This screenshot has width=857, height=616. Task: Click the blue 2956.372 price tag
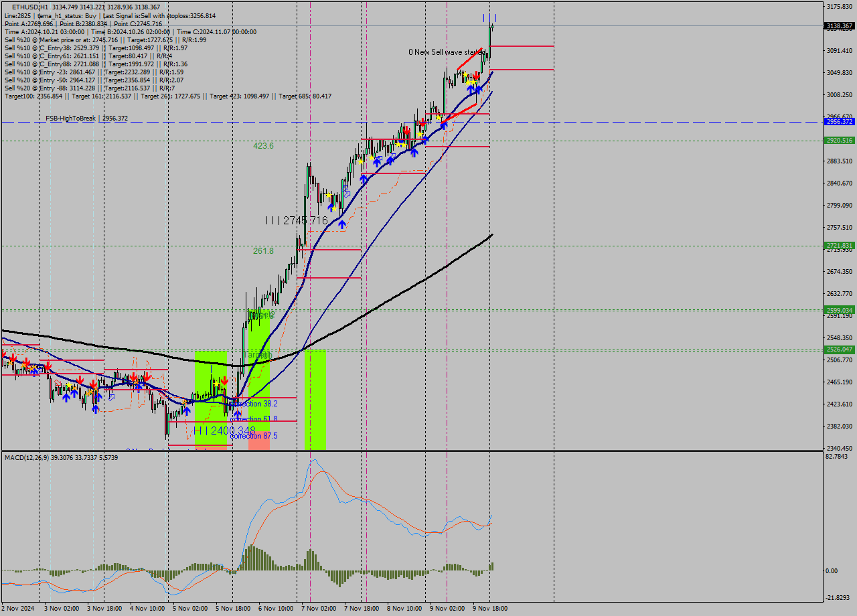point(839,122)
